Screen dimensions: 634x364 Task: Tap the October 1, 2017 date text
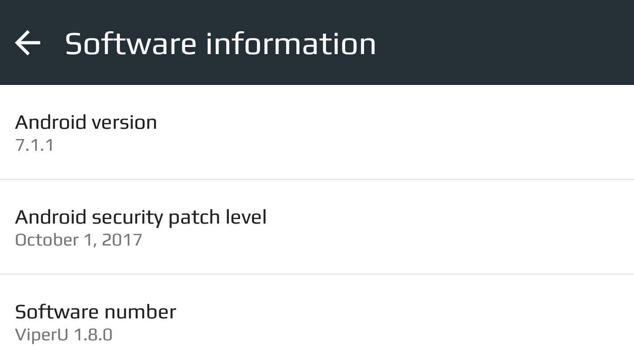[78, 240]
